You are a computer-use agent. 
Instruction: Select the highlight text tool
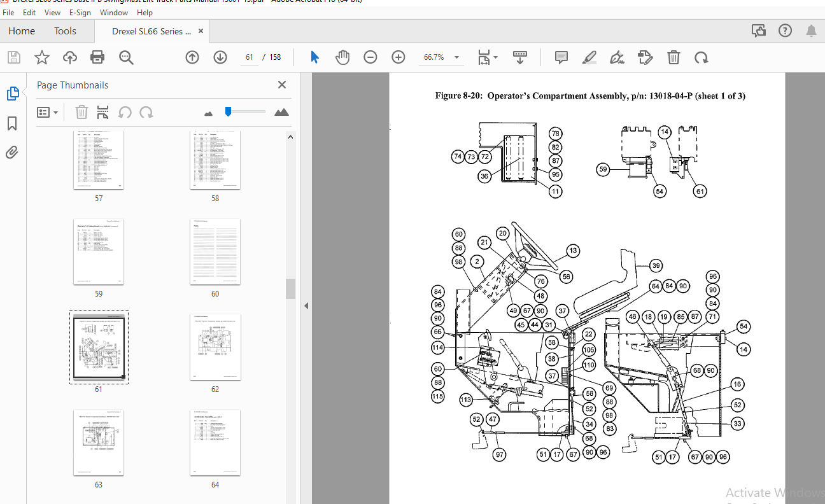589,57
